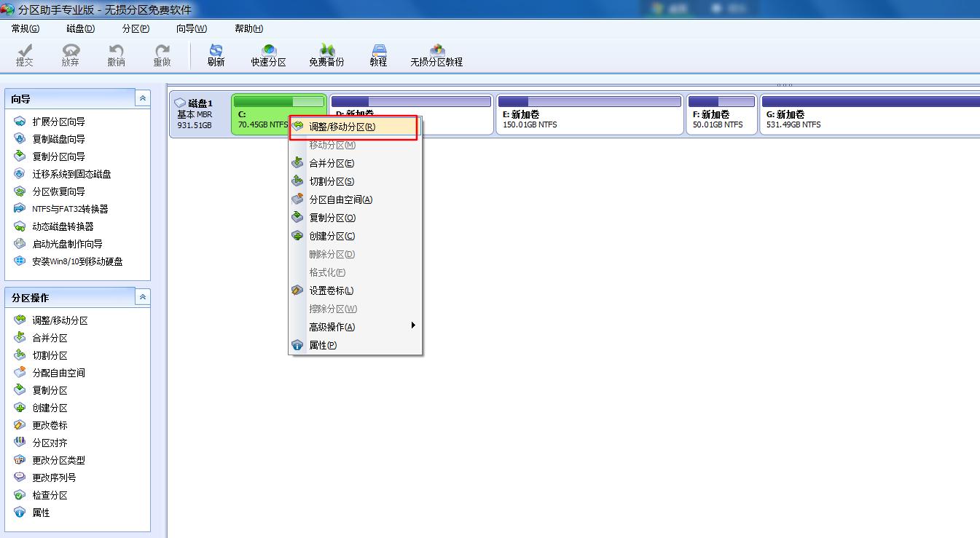This screenshot has width=980, height=538.
Task: Click the 提交 (Commit) toolbar icon
Action: coord(24,55)
